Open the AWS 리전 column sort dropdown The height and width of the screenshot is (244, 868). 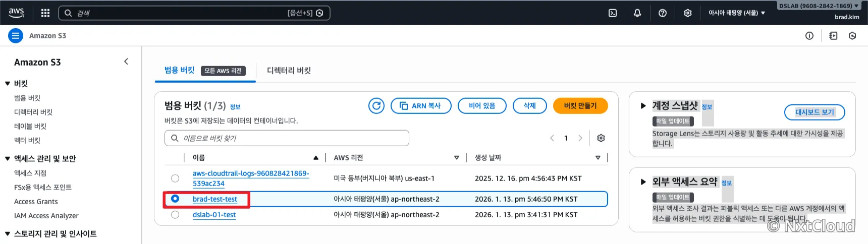coord(457,158)
